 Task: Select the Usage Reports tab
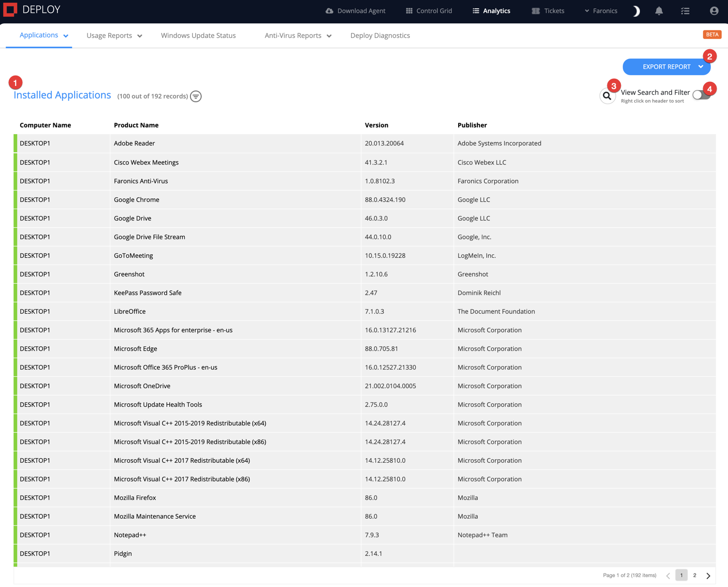coord(109,36)
